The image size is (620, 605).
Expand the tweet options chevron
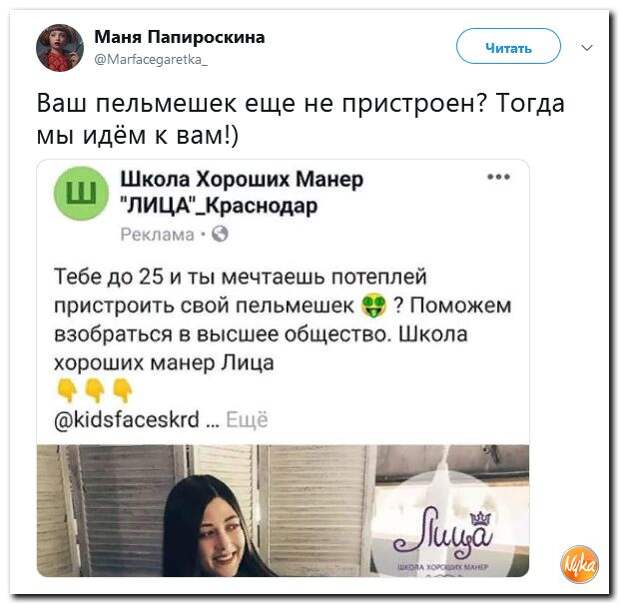click(x=588, y=48)
